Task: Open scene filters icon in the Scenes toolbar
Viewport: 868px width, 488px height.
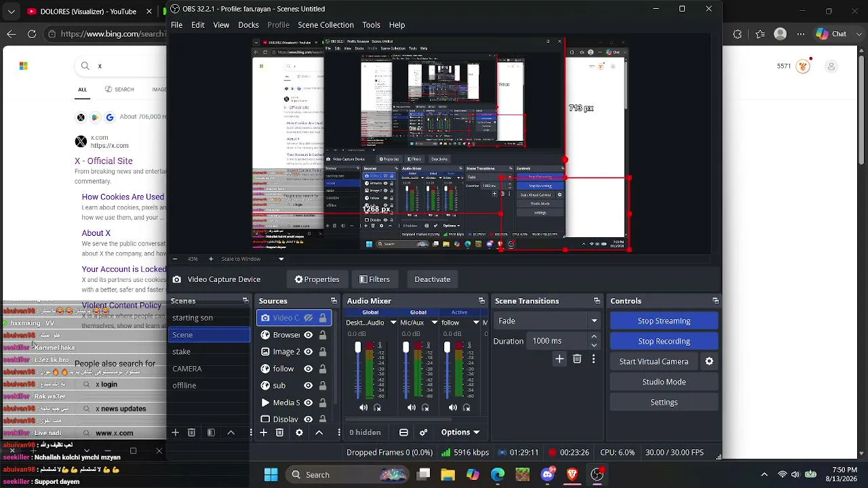Action: click(x=211, y=432)
